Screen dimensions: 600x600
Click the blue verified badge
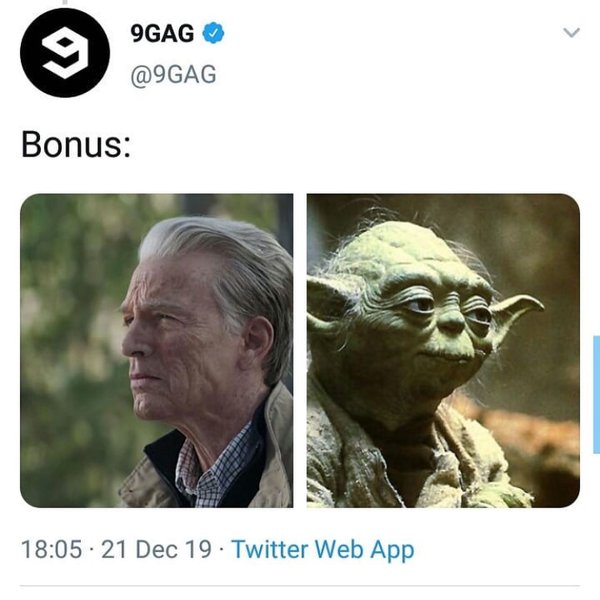214,33
